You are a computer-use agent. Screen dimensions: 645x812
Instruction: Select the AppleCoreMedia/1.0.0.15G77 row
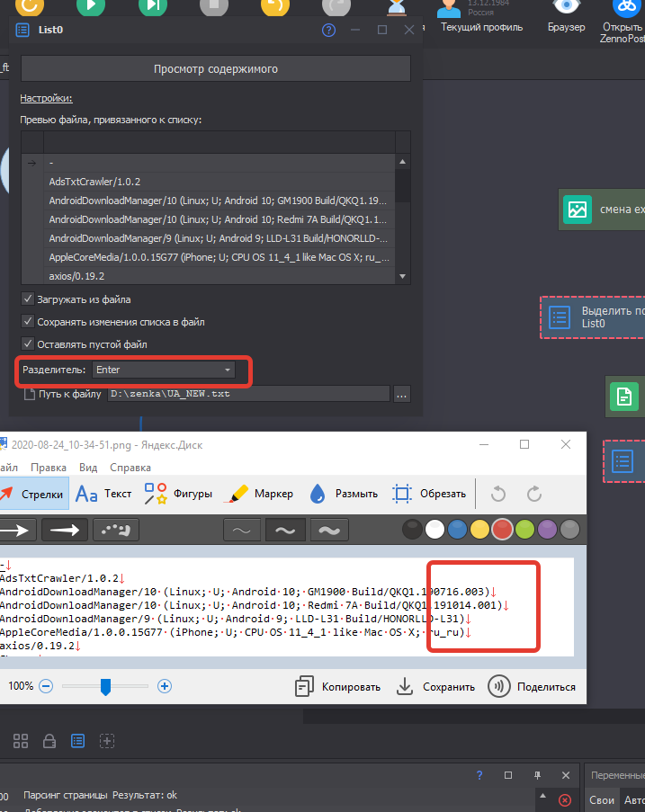(x=219, y=257)
